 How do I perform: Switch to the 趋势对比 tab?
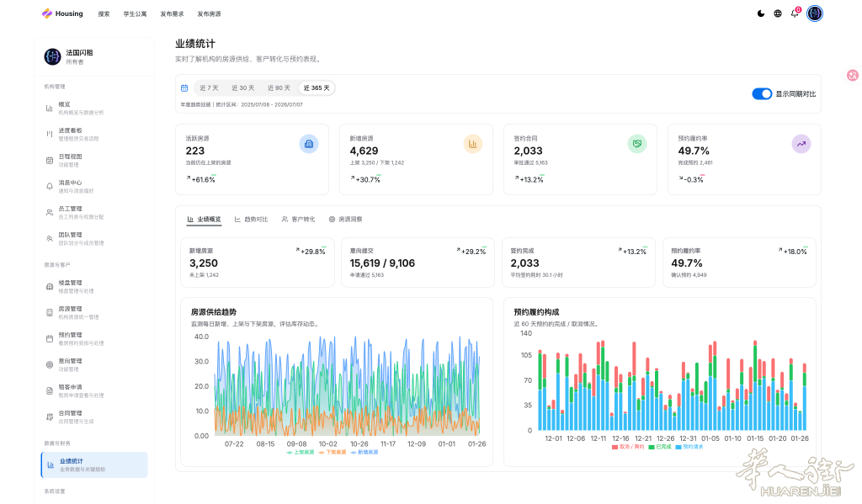[251, 220]
